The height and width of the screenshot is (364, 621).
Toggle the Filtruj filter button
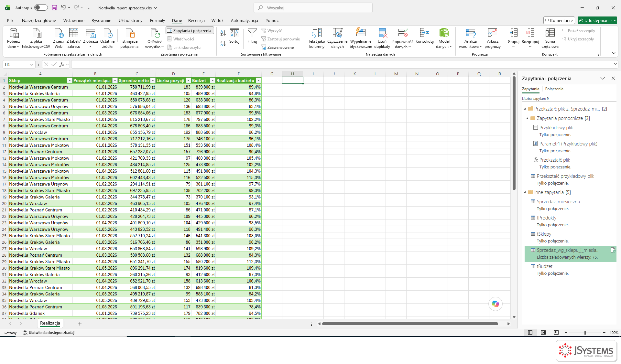click(252, 36)
